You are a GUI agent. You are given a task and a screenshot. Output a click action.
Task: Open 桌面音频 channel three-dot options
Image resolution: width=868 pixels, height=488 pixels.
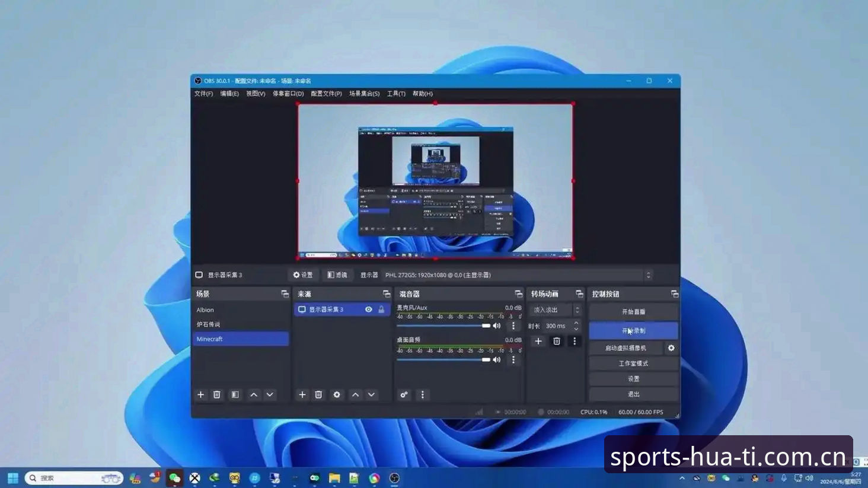point(513,359)
